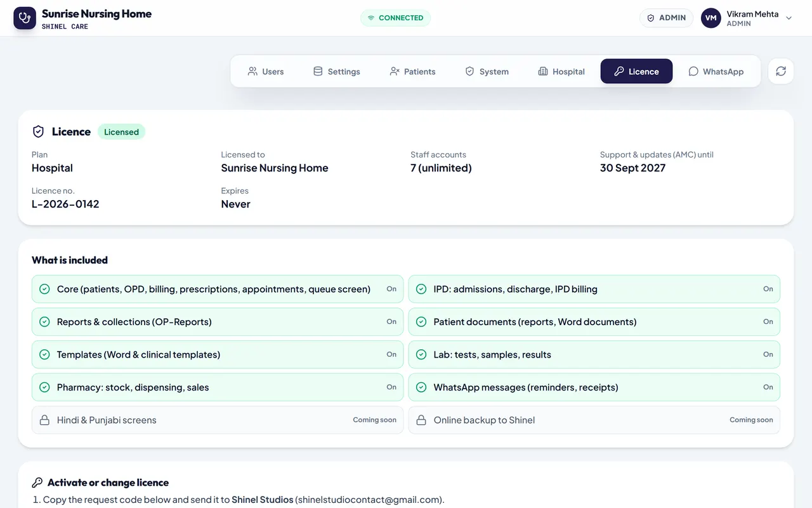The height and width of the screenshot is (508, 812).
Task: Click the 7 (unlimited) staff accounts value
Action: [x=441, y=168]
